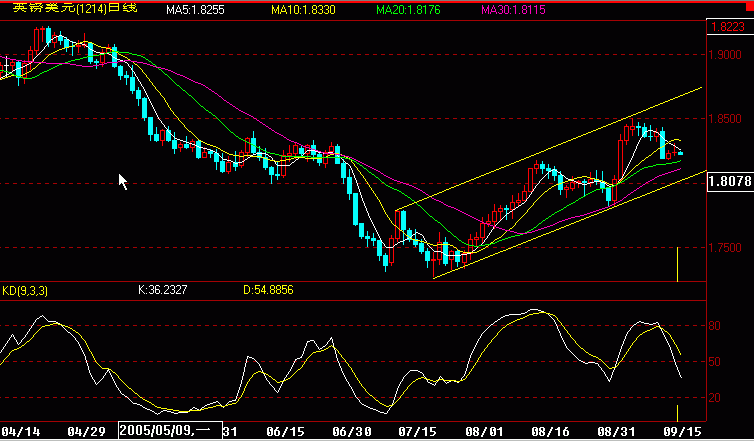
Task: Click the MA20:1.8176 indicator label
Action: [x=408, y=10]
